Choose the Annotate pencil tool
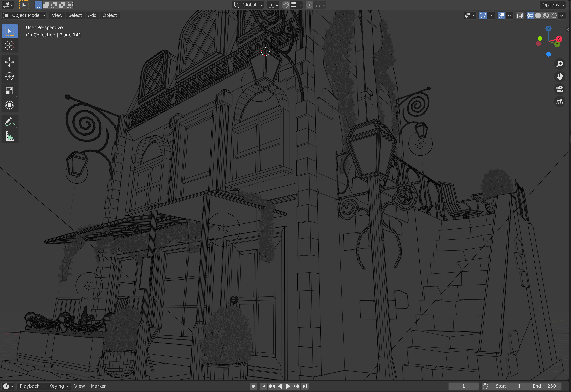Viewport: 571px width, 392px height. pyautogui.click(x=10, y=122)
